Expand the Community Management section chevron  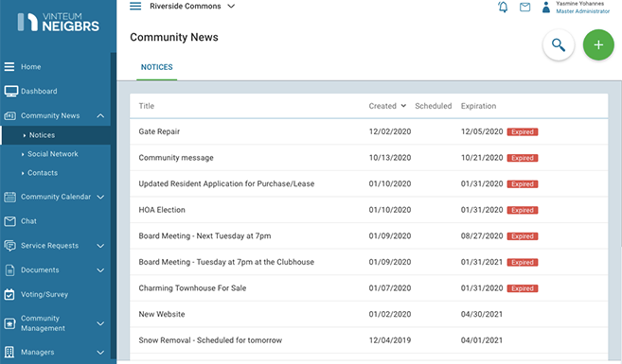[100, 323]
